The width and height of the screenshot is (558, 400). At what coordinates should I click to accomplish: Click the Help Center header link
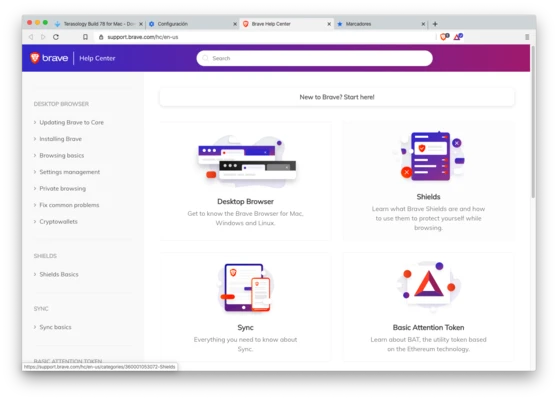[97, 58]
